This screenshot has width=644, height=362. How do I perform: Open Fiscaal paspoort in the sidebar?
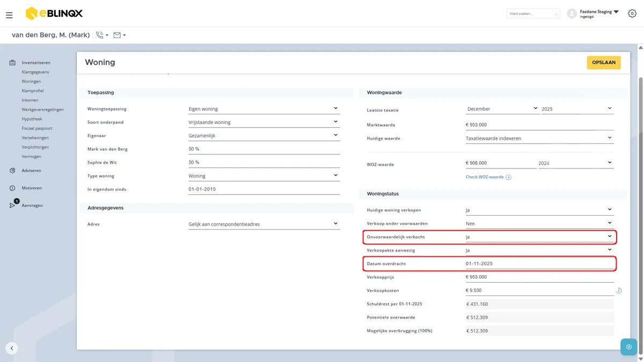pos(37,128)
